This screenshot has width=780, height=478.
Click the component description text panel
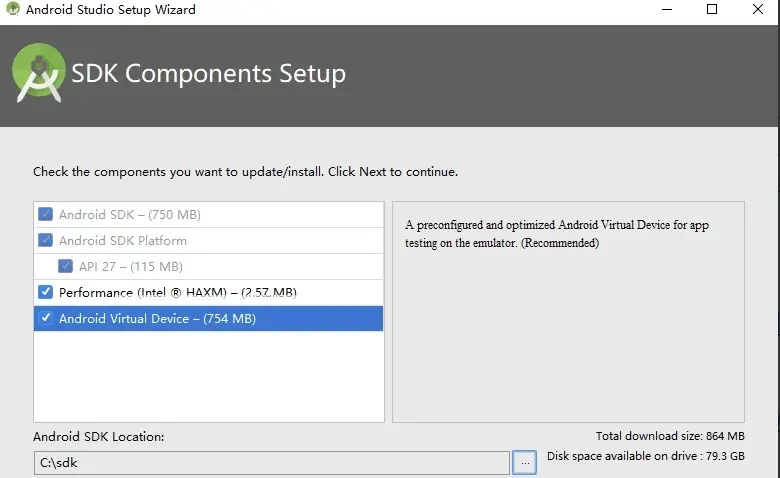click(x=568, y=312)
